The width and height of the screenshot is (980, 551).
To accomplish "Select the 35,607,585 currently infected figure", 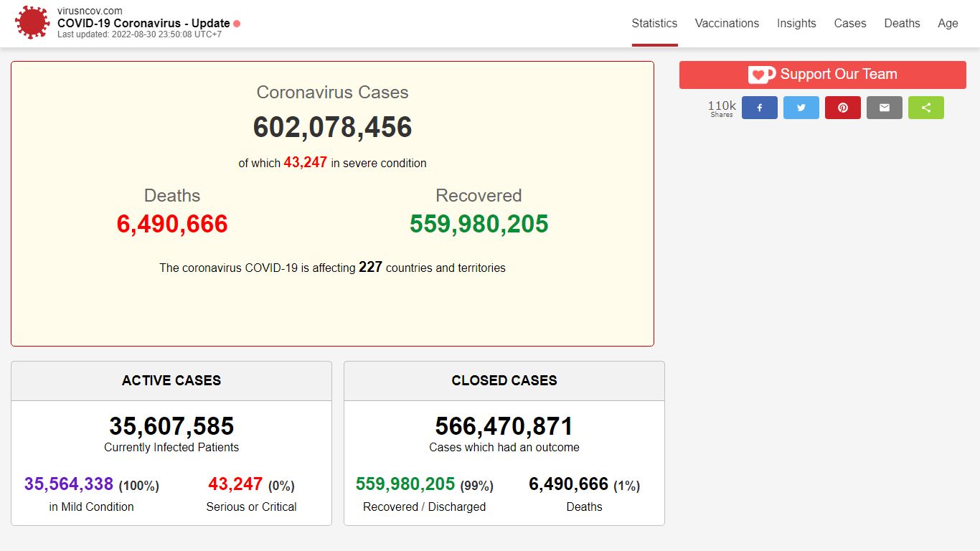I will pos(171,426).
